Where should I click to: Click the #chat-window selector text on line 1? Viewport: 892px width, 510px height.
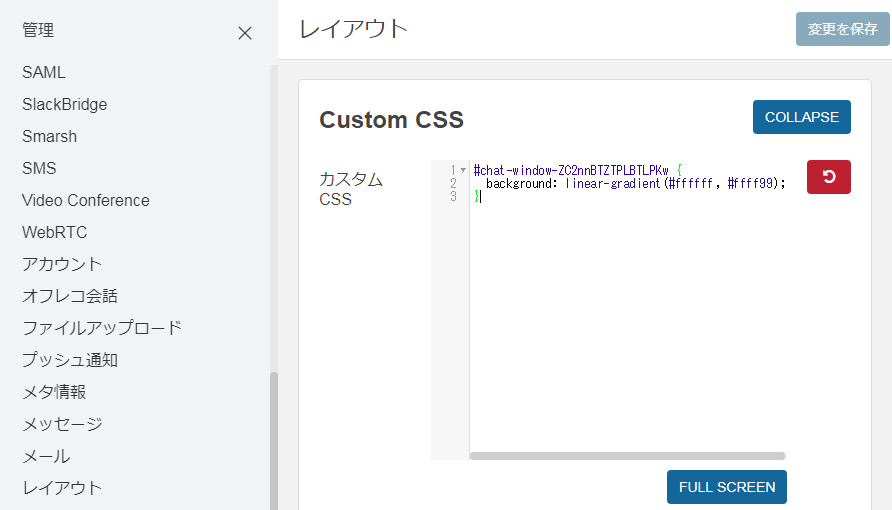[571, 170]
